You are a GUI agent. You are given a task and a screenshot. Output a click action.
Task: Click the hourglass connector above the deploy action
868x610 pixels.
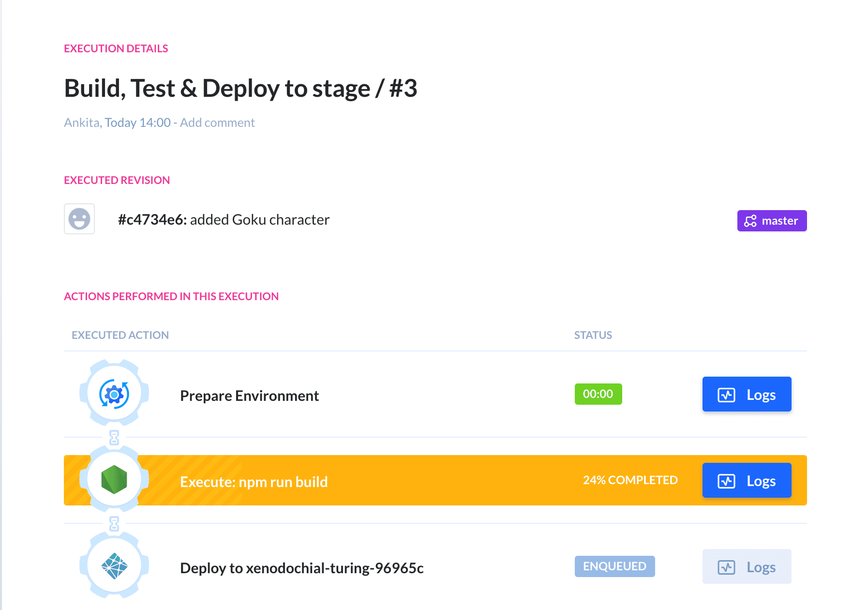[113, 523]
